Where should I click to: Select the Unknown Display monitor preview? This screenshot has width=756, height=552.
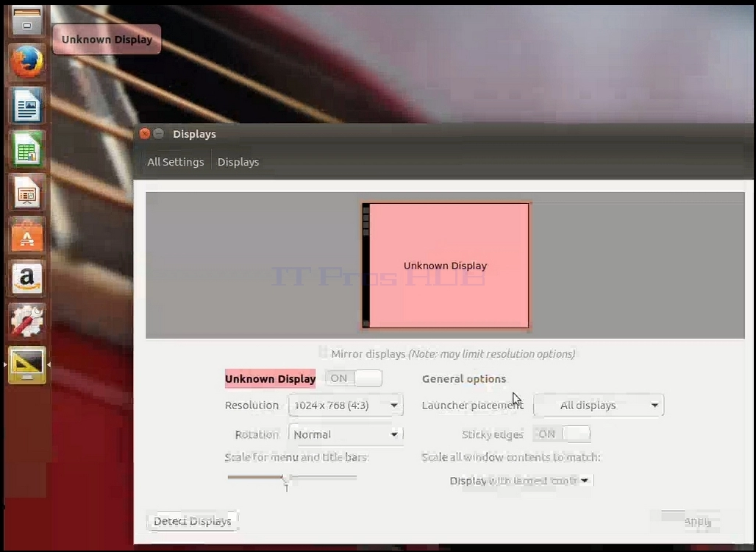pyautogui.click(x=446, y=266)
